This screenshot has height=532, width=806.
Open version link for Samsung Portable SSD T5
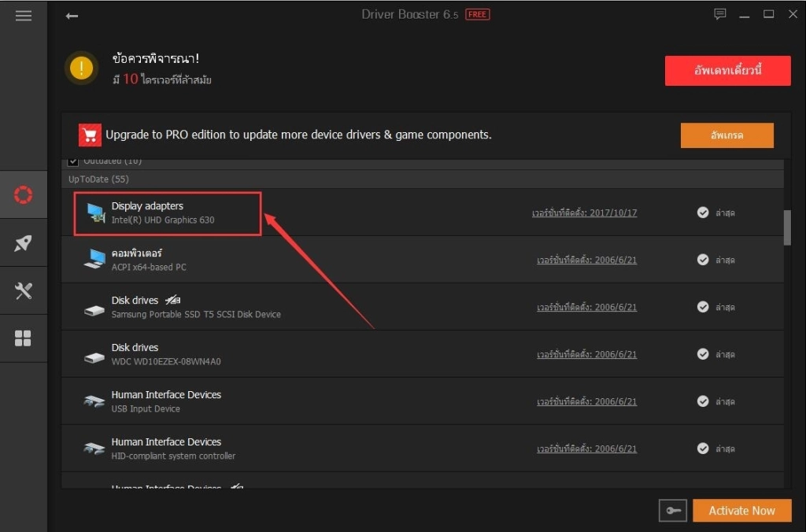pyautogui.click(x=586, y=308)
